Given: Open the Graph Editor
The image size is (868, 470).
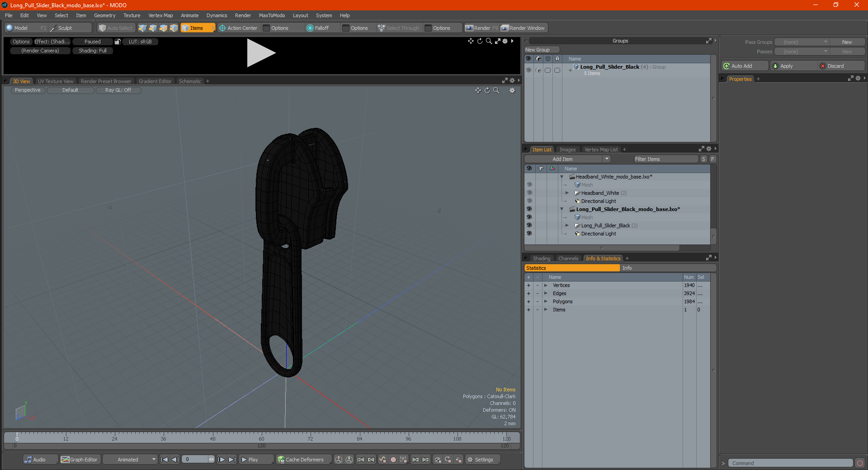Looking at the screenshot, I should [80, 460].
